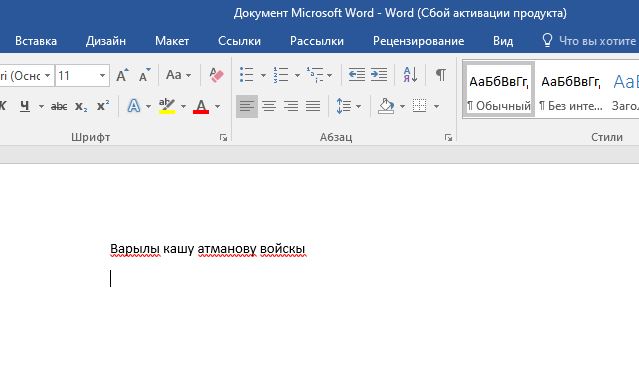
Task: Open the font size dropdown
Action: (102, 75)
